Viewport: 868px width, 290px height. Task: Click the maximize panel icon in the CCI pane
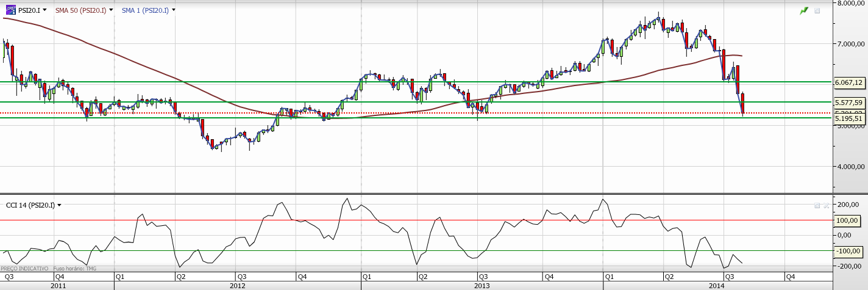click(817, 206)
